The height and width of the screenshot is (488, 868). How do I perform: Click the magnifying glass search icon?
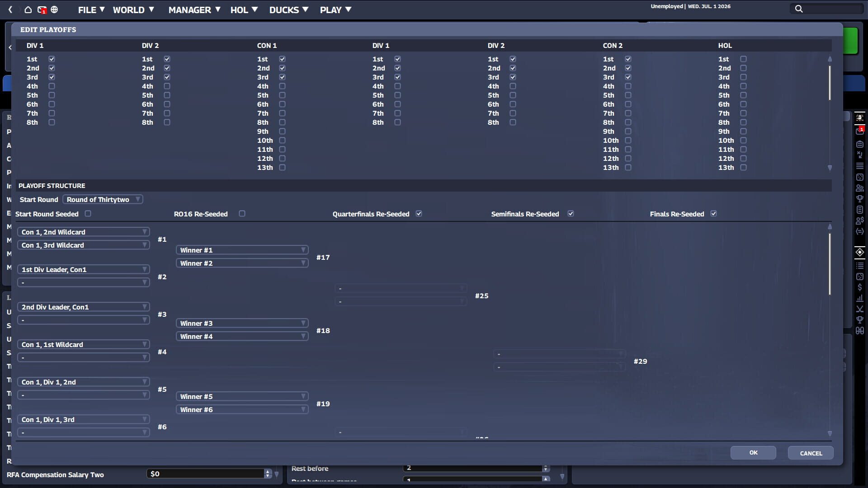coord(799,9)
